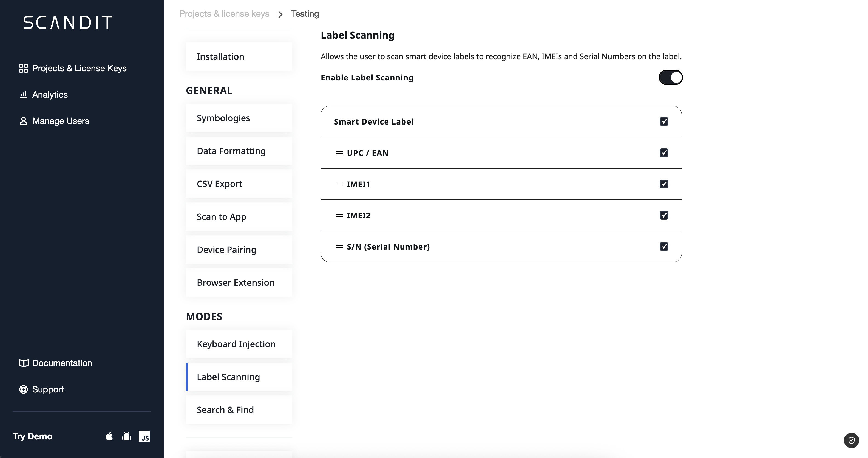The width and height of the screenshot is (868, 458).
Task: Grab the UPC / EAN drag handle
Action: [339, 153]
